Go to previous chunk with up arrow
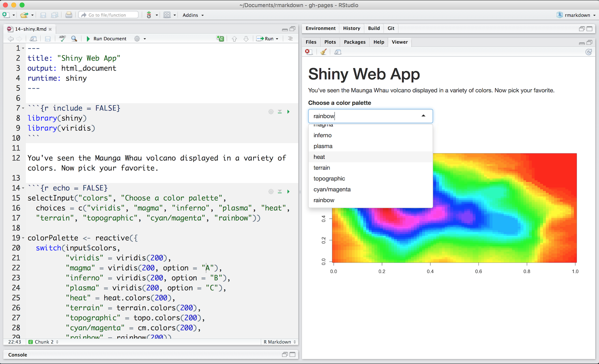Screen dimensions: 599x364 click(234, 39)
